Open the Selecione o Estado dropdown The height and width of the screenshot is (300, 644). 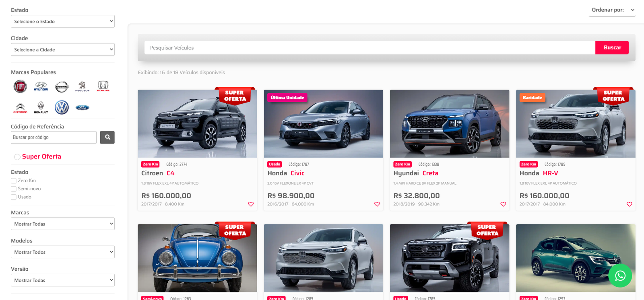tap(63, 21)
